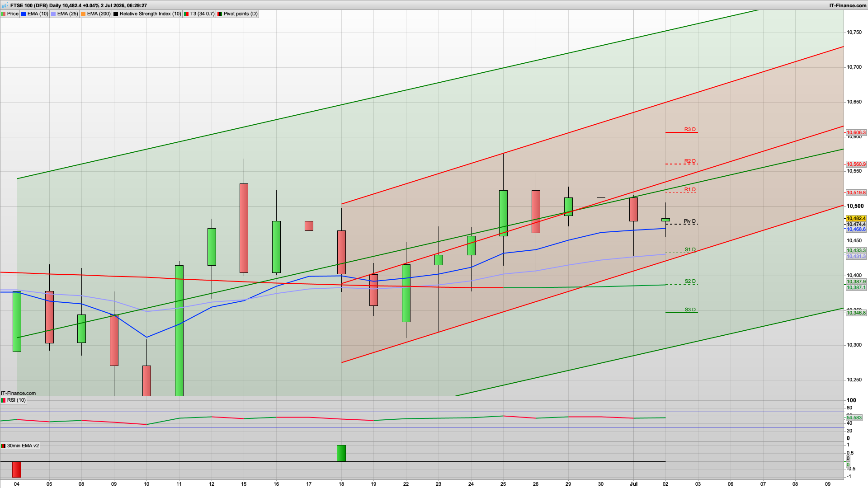Image resolution: width=868 pixels, height=488 pixels.
Task: Open the Price indicator legend button
Action: [10, 14]
